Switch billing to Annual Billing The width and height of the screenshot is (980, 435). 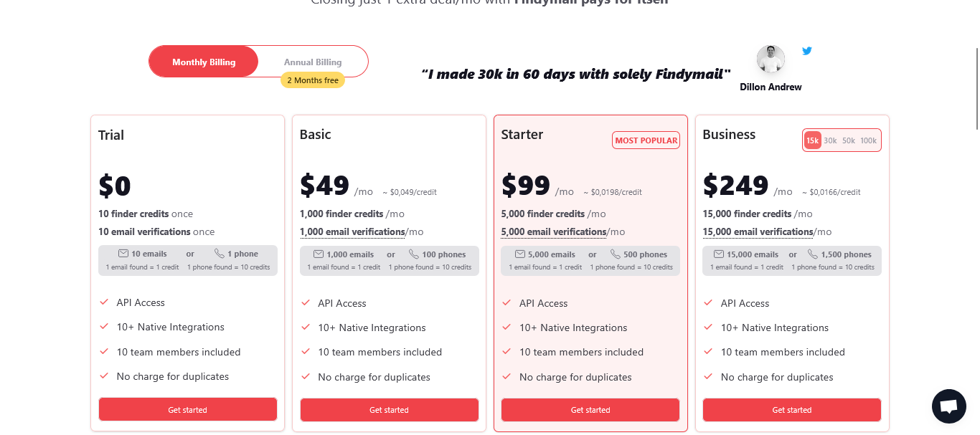313,62
